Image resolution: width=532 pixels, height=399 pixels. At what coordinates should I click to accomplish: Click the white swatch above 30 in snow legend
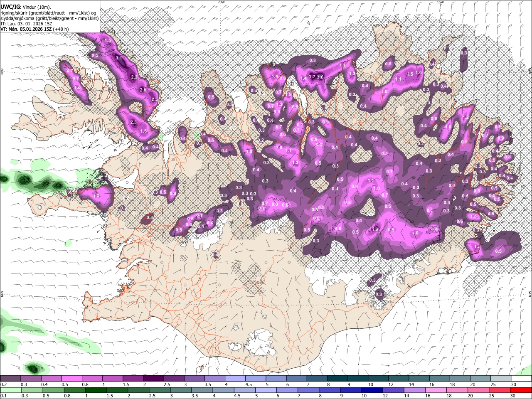click(x=521, y=379)
